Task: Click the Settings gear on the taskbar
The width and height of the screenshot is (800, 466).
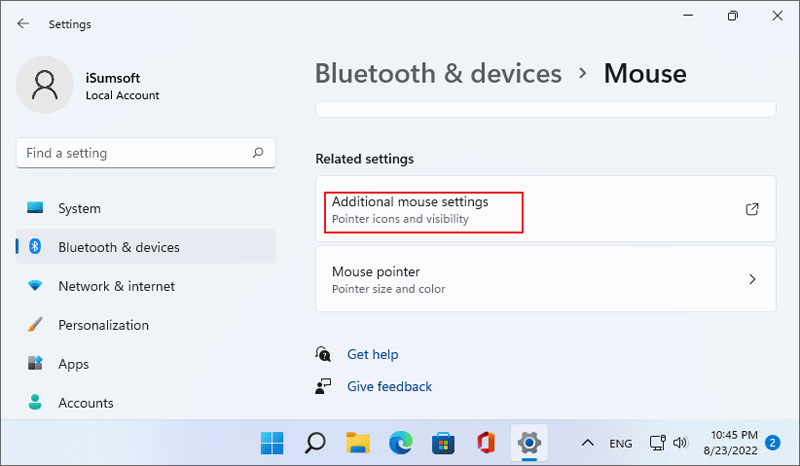Action: click(x=529, y=443)
